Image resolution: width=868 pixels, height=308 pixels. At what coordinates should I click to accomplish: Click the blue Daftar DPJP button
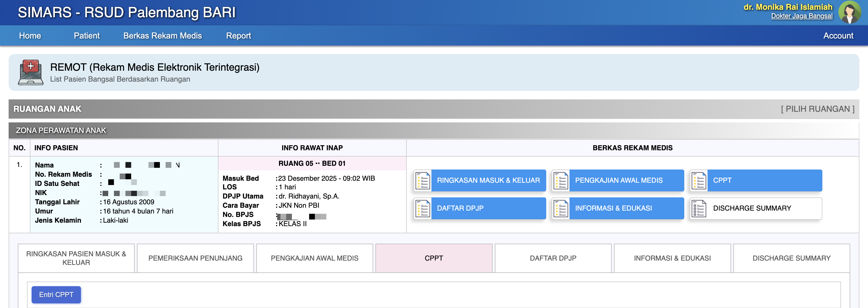[x=488, y=209]
